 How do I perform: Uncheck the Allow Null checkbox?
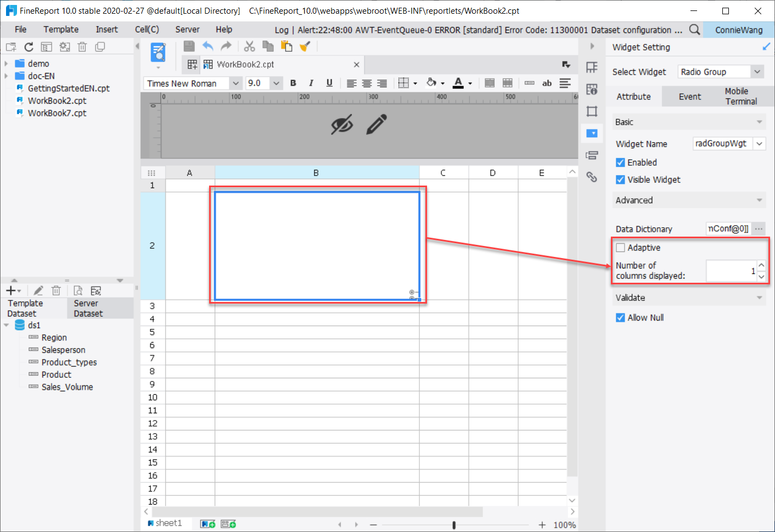click(620, 317)
